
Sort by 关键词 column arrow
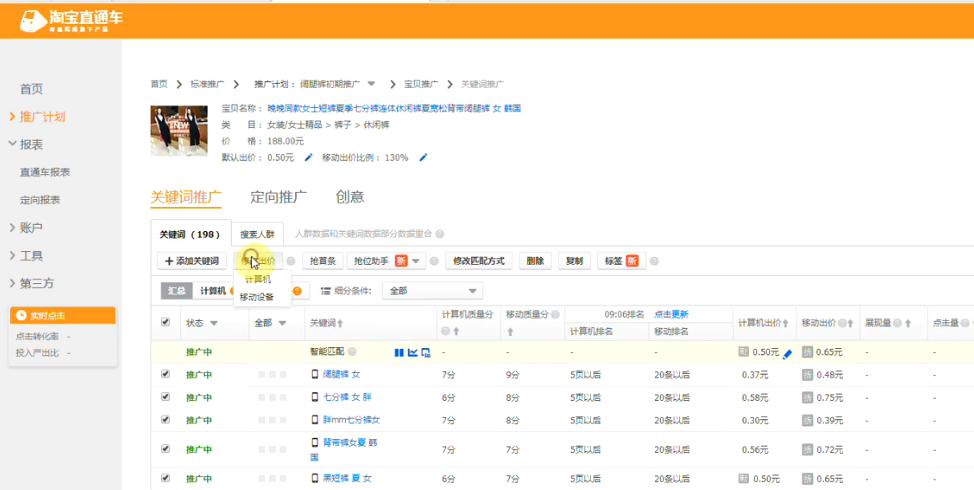(340, 324)
